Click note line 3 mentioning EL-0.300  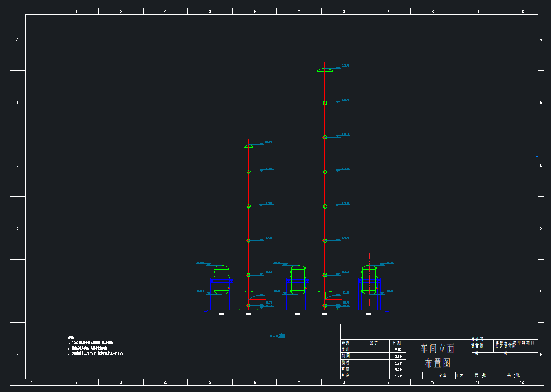96,353
